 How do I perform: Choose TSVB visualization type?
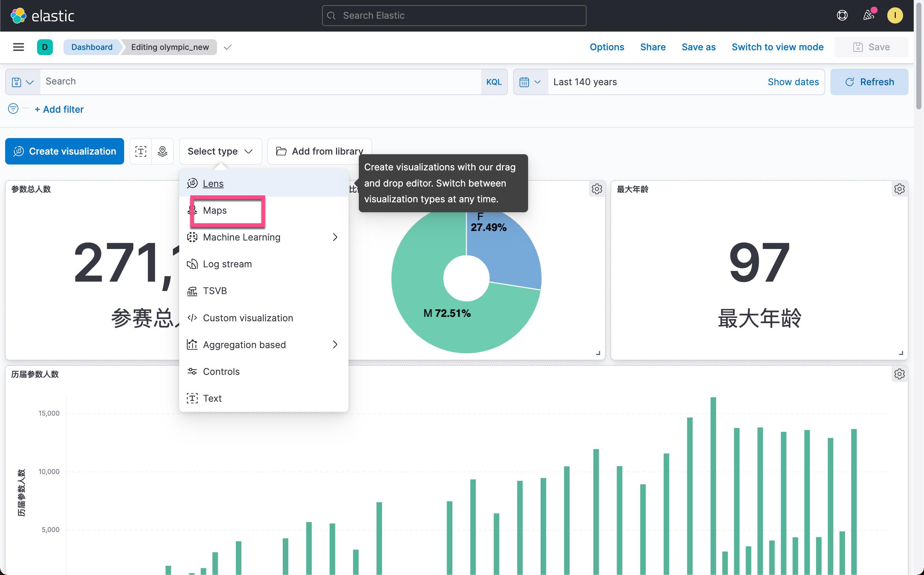(264, 291)
